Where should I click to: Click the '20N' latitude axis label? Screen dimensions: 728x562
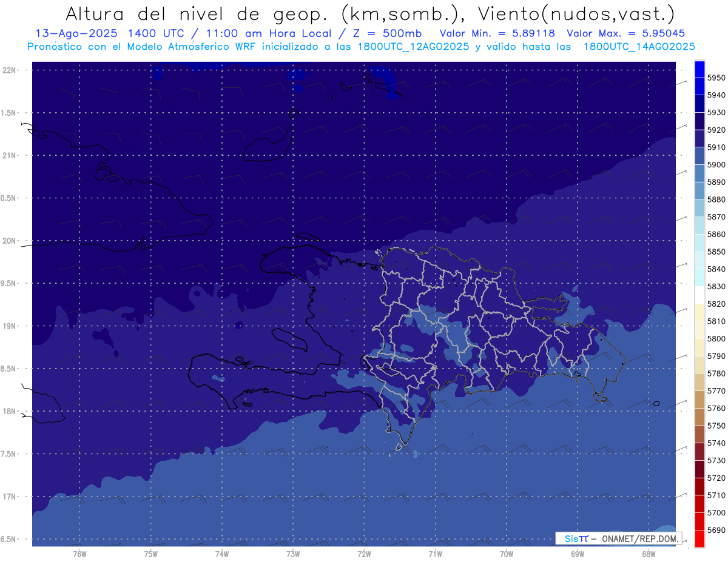pos(10,241)
